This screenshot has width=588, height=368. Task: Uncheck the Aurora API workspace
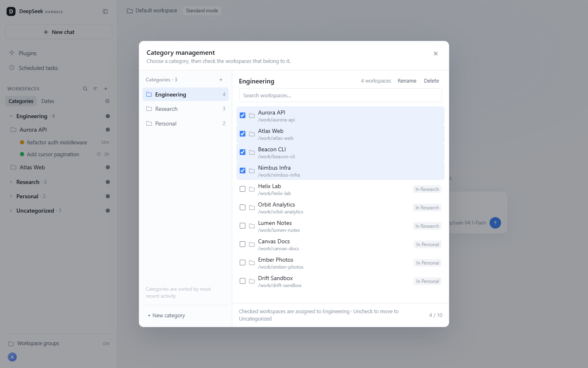pos(243,115)
